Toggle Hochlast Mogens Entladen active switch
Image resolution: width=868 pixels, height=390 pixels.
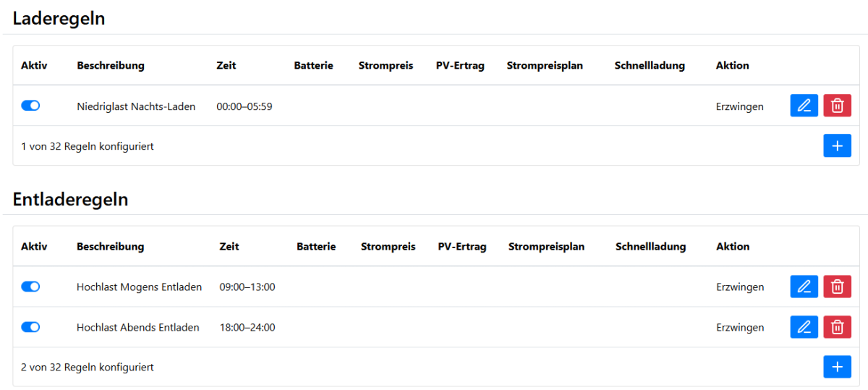click(x=30, y=287)
